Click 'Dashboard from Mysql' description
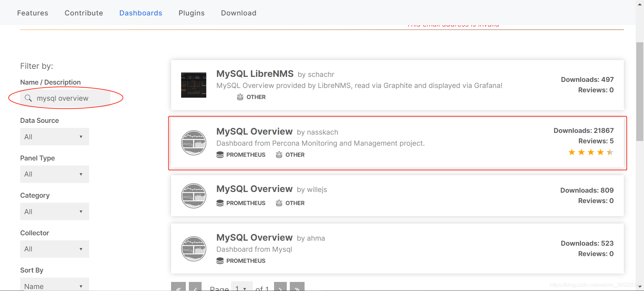 254,249
